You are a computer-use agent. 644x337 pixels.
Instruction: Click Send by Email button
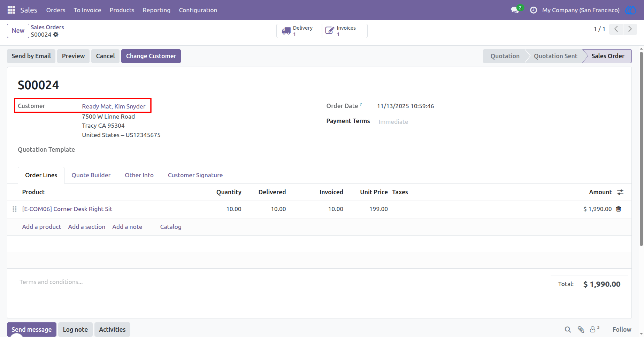(x=31, y=56)
